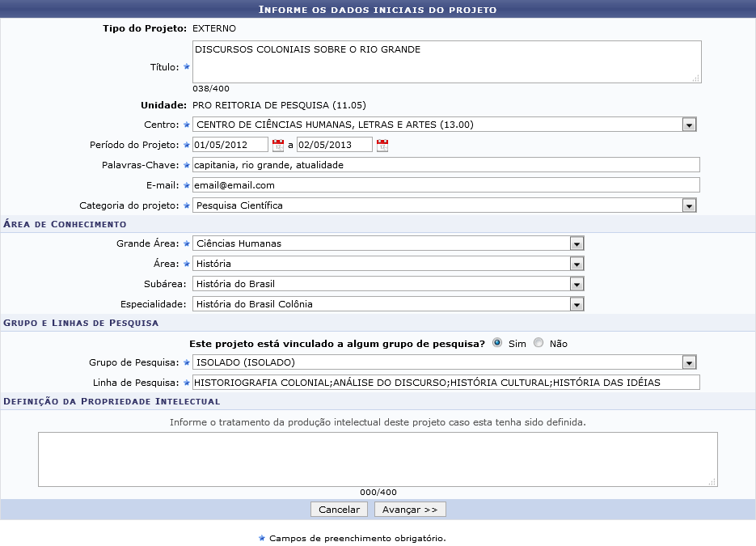
Task: Click the Linha de Pesquisa input field
Action: tap(445, 382)
